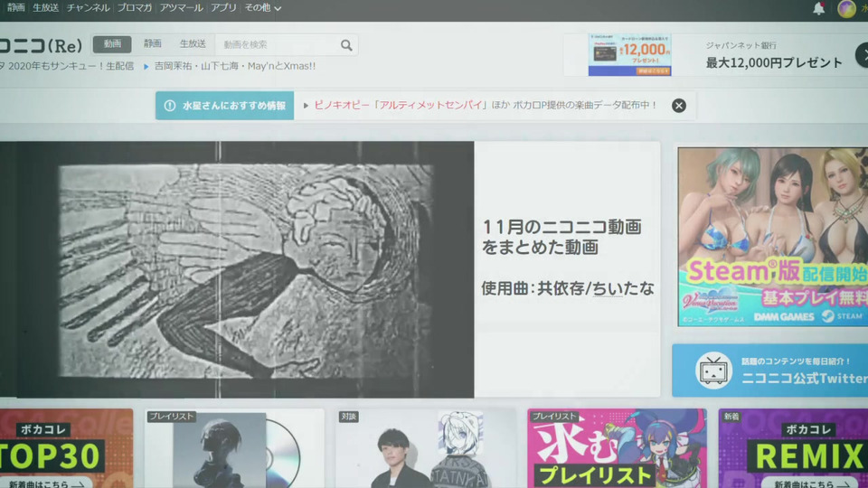Click 使用曲：共依存/ちいたな text

(x=568, y=288)
